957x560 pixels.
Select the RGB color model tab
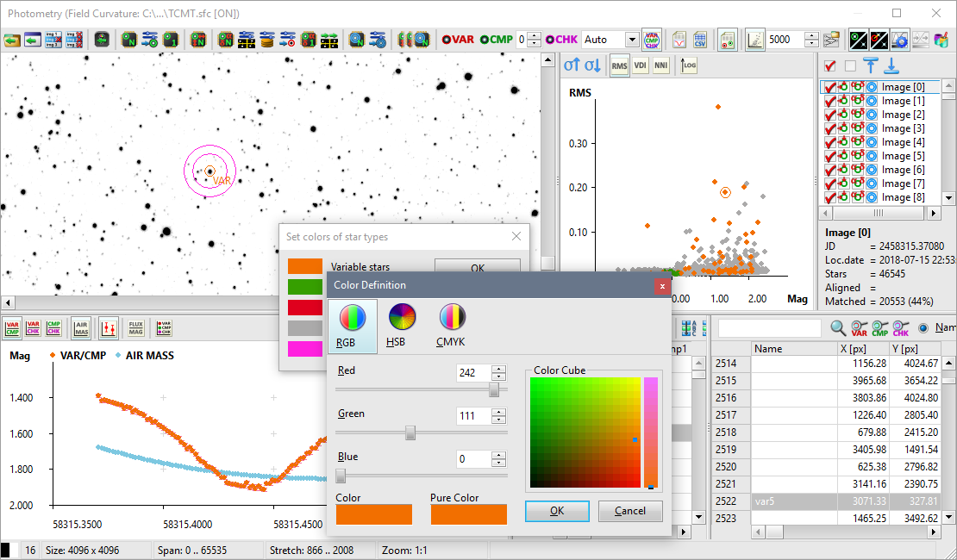pyautogui.click(x=353, y=326)
